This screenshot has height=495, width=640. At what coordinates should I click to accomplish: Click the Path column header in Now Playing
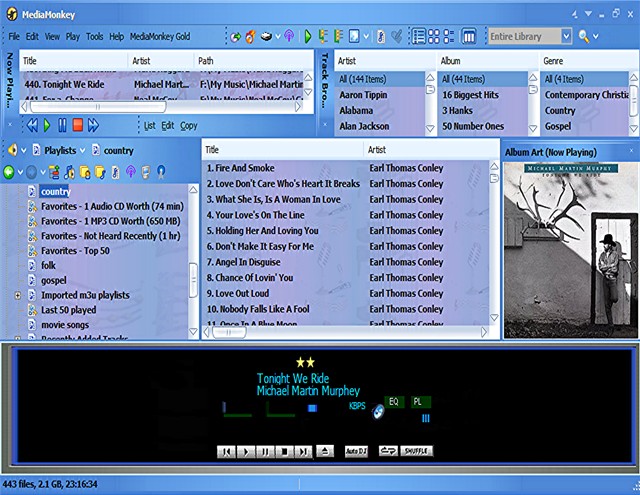click(x=253, y=61)
